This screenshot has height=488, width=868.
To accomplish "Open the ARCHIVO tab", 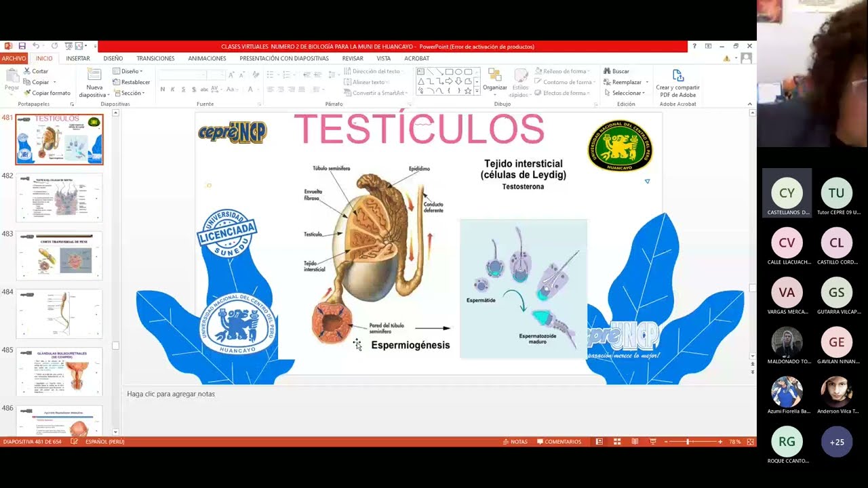I will click(x=14, y=58).
